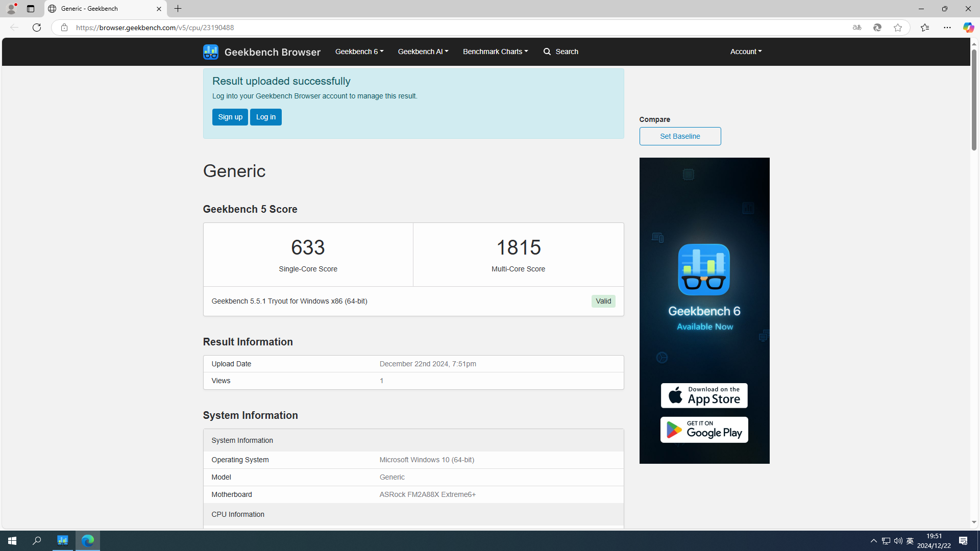Image resolution: width=980 pixels, height=551 pixels.
Task: Open the browser profile icon
Action: click(11, 9)
